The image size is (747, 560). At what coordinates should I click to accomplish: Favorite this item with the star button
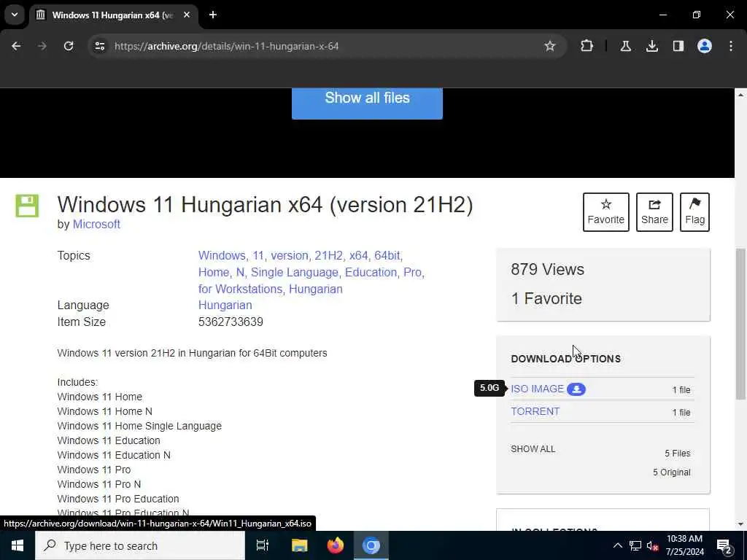(606, 212)
